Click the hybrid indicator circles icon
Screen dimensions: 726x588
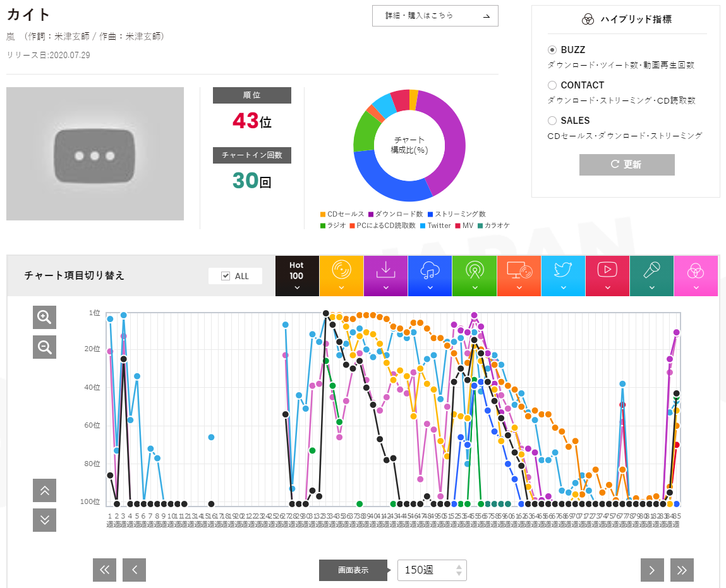[x=588, y=19]
